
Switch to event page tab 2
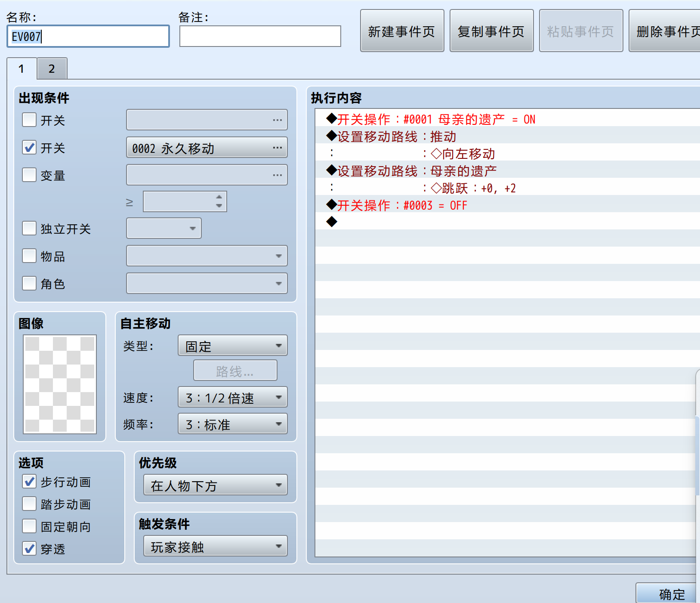52,68
